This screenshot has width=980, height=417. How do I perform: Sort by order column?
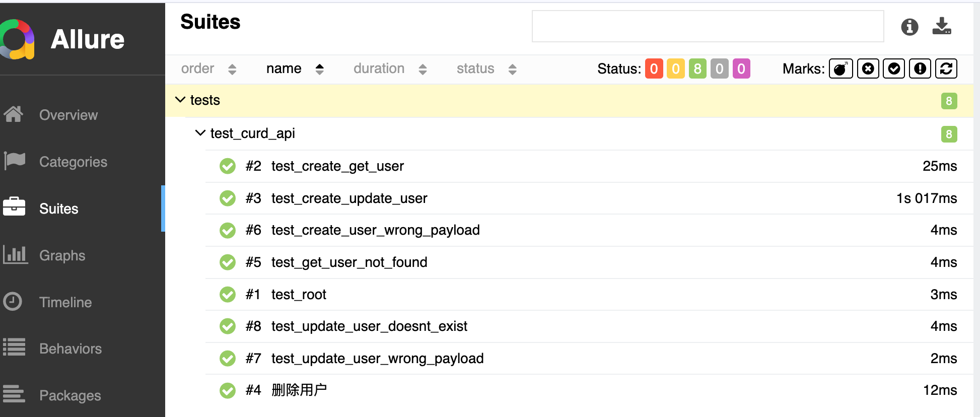208,68
